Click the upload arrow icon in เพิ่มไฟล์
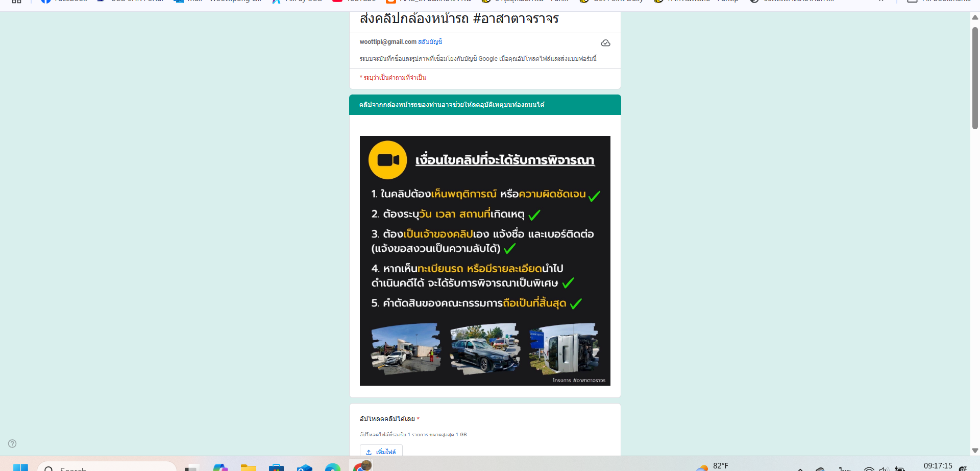980x471 pixels. pos(369,452)
